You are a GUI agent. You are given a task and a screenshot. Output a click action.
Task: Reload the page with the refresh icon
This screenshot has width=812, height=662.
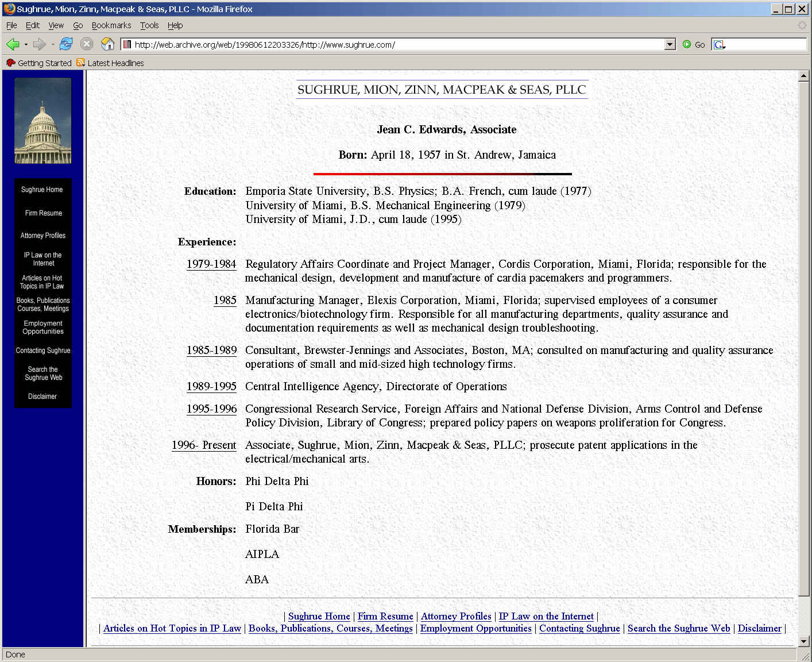(66, 44)
